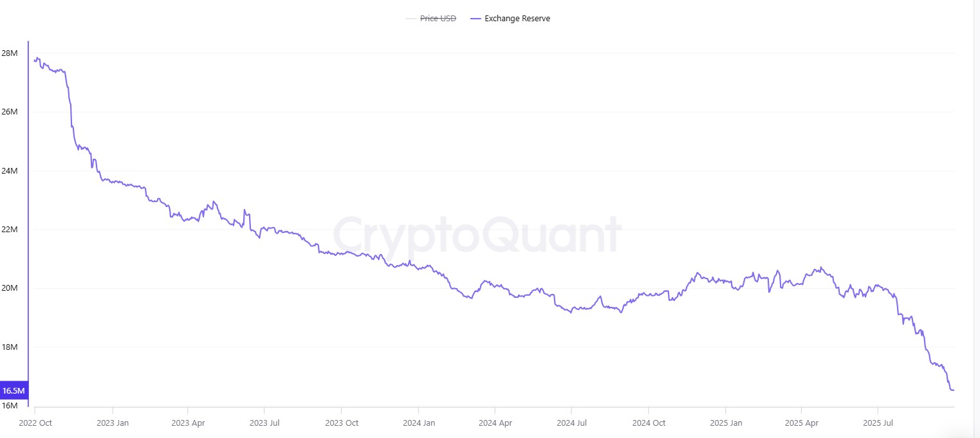Enable the Price USD legend series
The height and width of the screenshot is (438, 980).
coord(438,19)
